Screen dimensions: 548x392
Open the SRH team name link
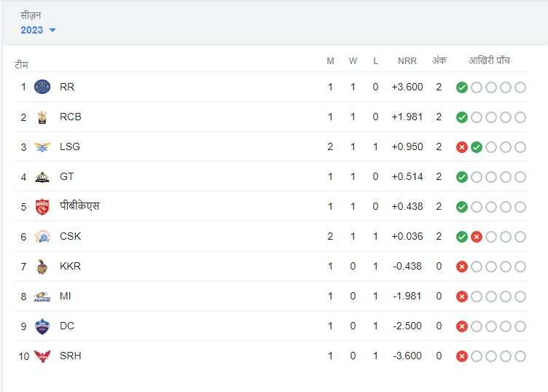71,356
